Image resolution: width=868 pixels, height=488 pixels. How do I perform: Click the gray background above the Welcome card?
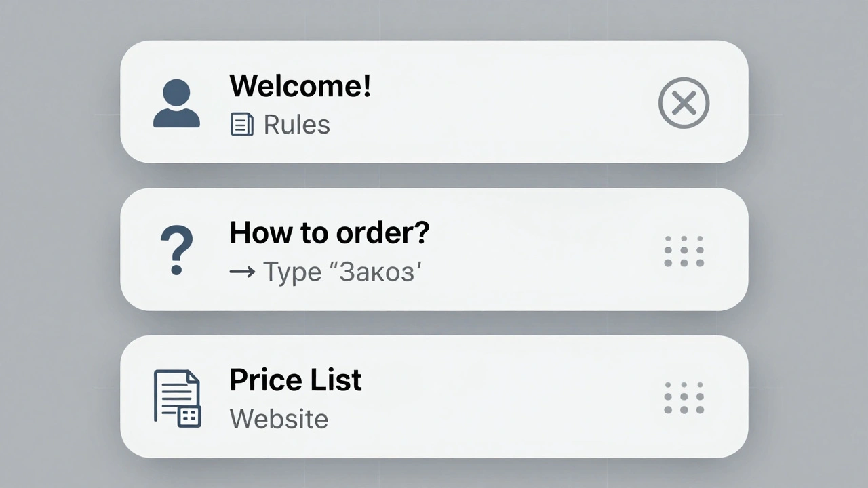(434, 19)
